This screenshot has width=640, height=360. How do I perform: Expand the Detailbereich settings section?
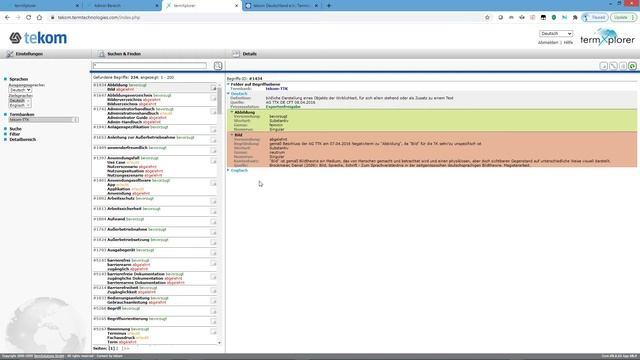22,139
